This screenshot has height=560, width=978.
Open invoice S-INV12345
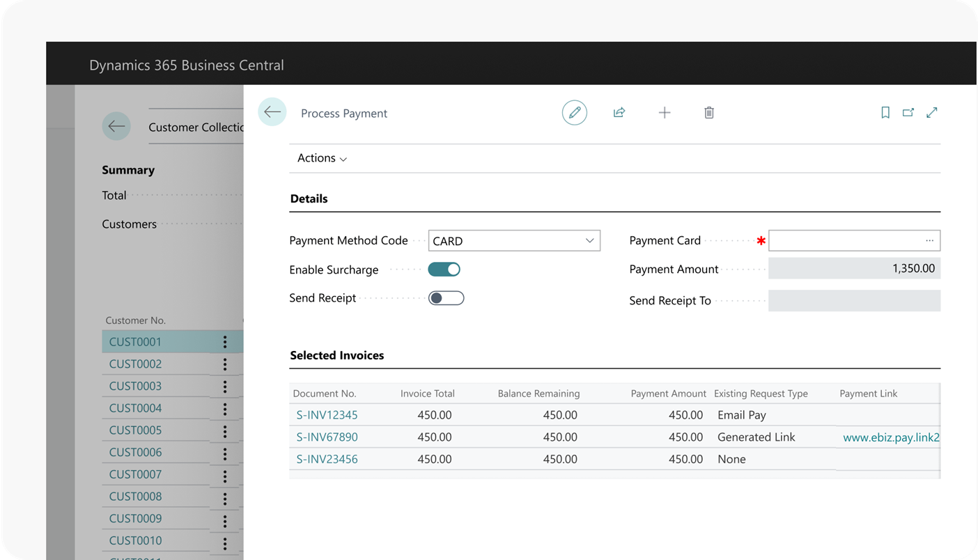[327, 415]
